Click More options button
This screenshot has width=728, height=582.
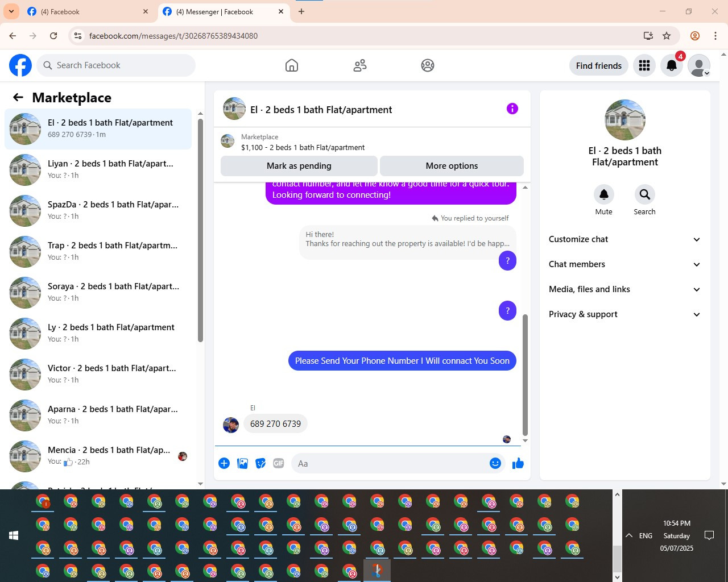coord(452,166)
